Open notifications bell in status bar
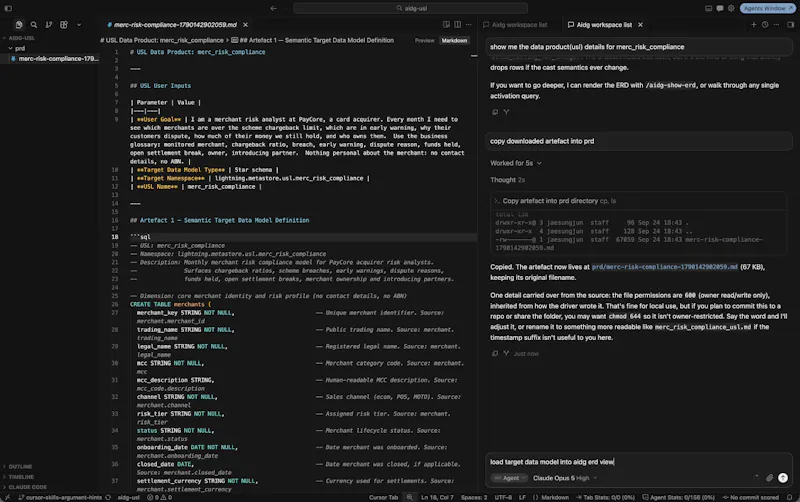Image resolution: width=800 pixels, height=502 pixels. click(789, 497)
